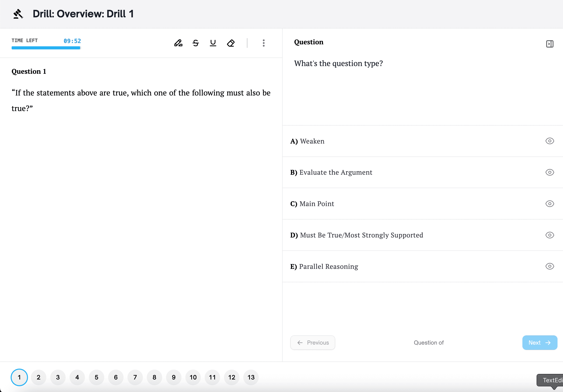Navigate to question 13

(x=251, y=377)
